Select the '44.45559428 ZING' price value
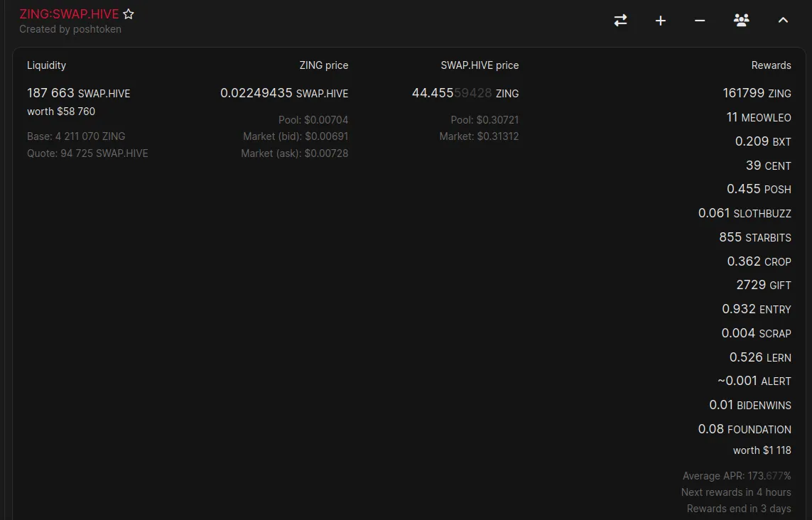The width and height of the screenshot is (812, 520). [465, 93]
